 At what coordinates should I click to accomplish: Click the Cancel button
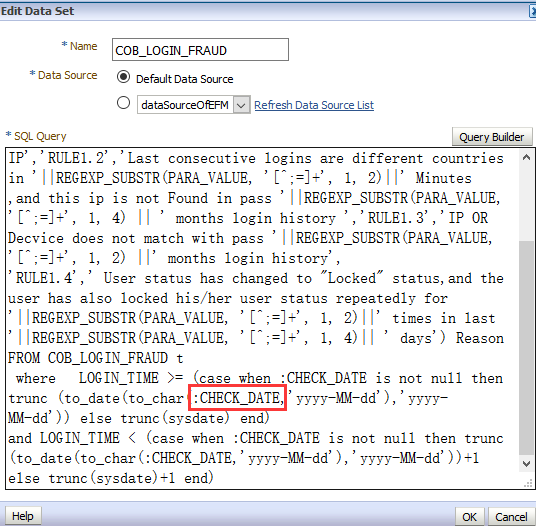pyautogui.click(x=511, y=516)
